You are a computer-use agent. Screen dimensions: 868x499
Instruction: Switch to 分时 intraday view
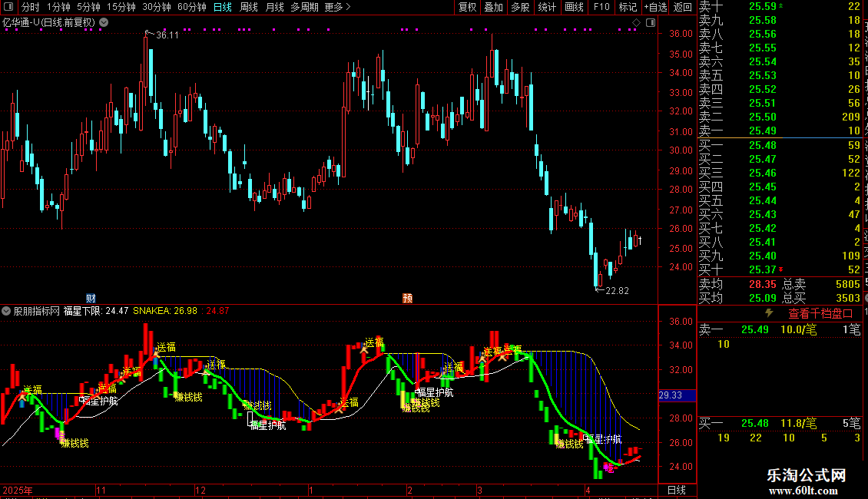point(30,7)
